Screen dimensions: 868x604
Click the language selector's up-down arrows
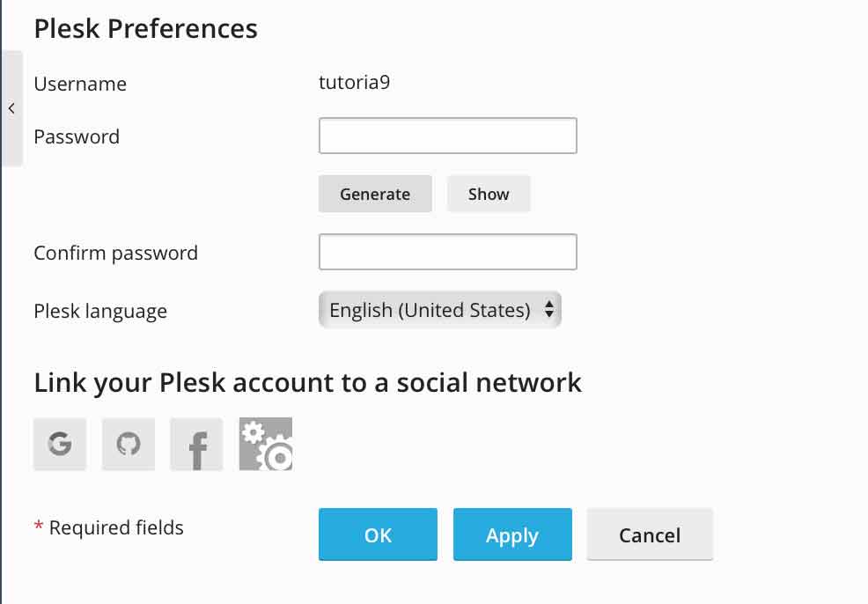point(550,310)
